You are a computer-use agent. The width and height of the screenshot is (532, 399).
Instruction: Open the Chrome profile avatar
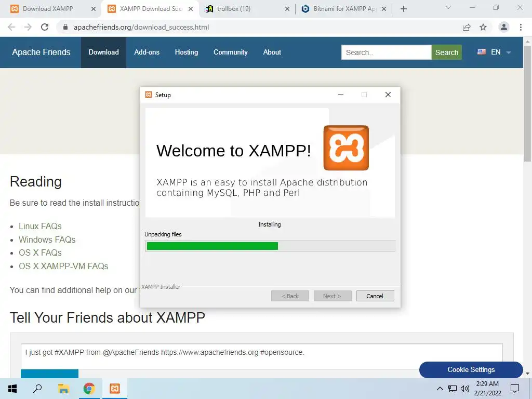click(504, 27)
